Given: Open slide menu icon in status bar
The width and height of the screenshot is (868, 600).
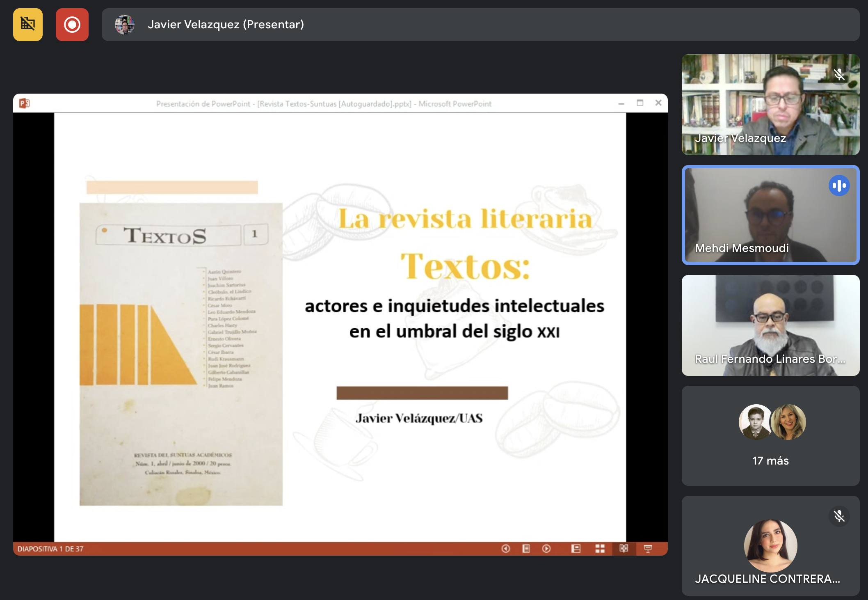Looking at the screenshot, I should point(526,549).
